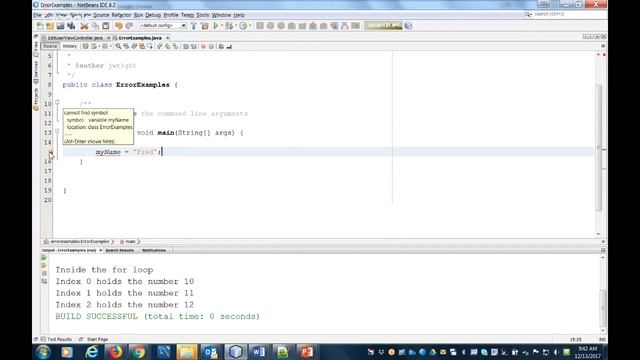
Task: Open the Source menu
Action: [x=101, y=15]
